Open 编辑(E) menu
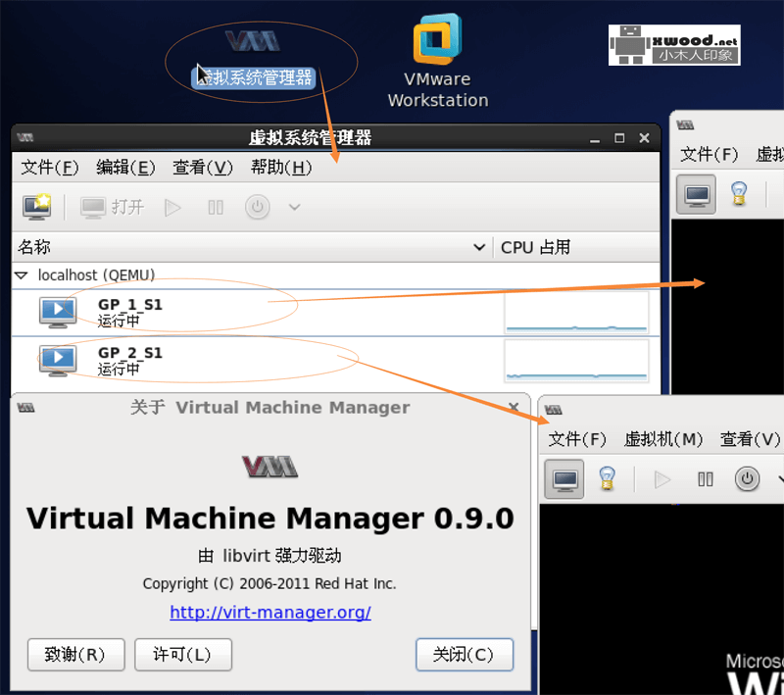This screenshot has height=695, width=784. click(126, 167)
